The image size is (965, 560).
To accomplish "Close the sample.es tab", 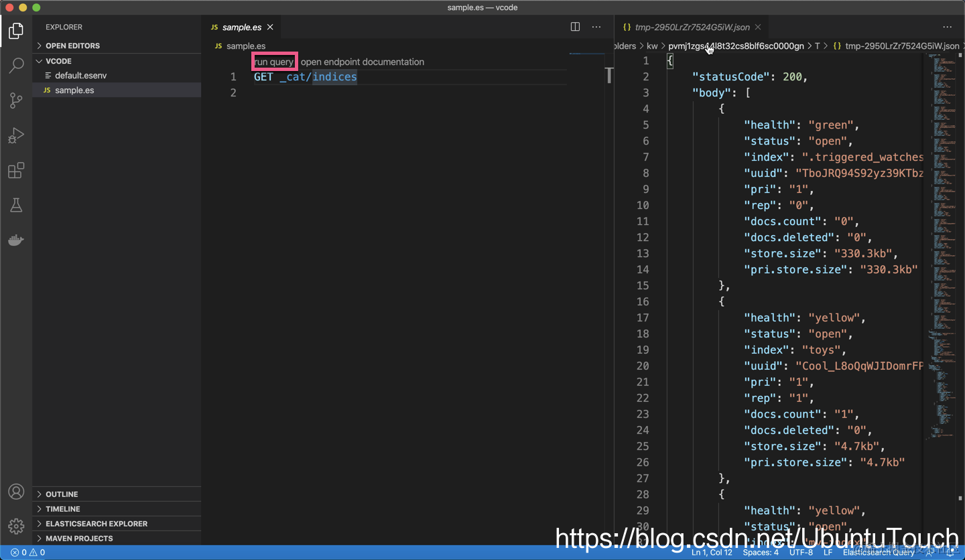I will click(x=270, y=27).
